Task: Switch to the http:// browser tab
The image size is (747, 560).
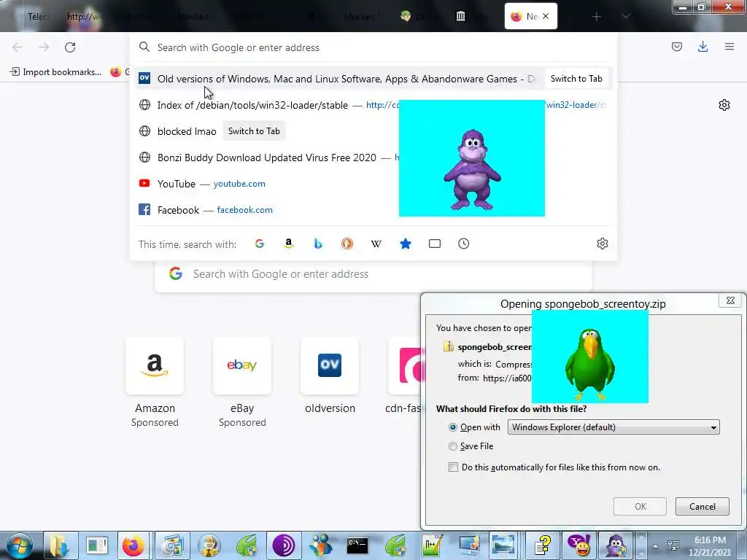Action: 82,17
